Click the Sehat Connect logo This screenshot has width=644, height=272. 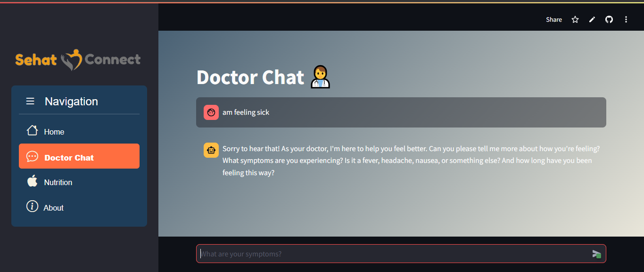78,59
